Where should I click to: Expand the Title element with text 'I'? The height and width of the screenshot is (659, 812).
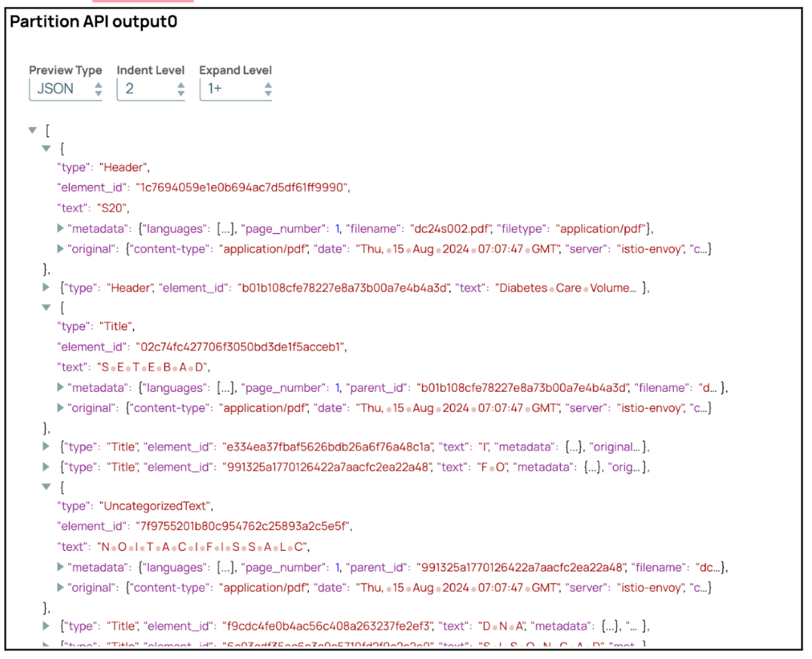click(46, 447)
